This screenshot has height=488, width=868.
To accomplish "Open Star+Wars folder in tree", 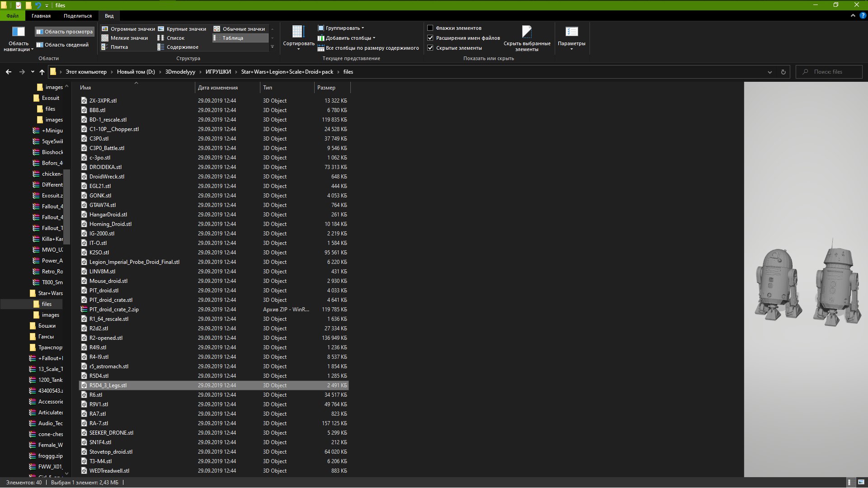I will (x=47, y=293).
